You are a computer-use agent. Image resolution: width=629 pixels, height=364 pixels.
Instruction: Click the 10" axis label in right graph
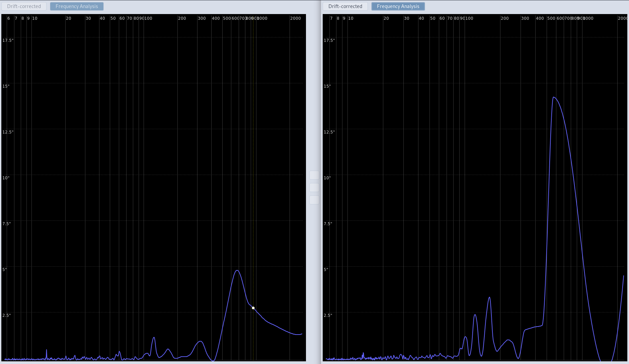pyautogui.click(x=327, y=178)
